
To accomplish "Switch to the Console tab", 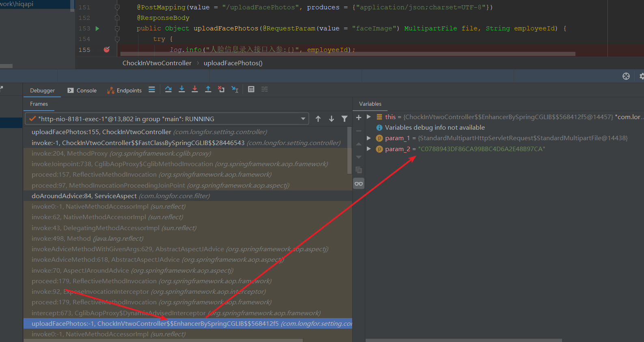I will [82, 90].
